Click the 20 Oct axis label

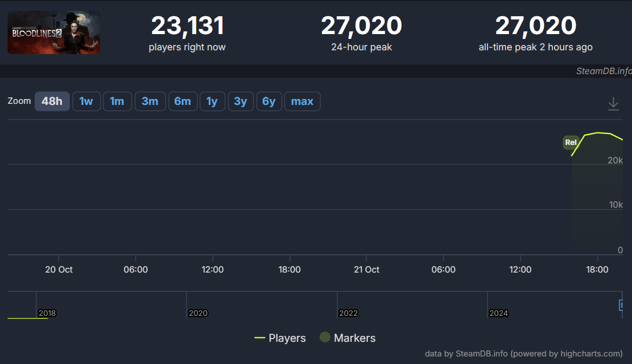tap(59, 270)
